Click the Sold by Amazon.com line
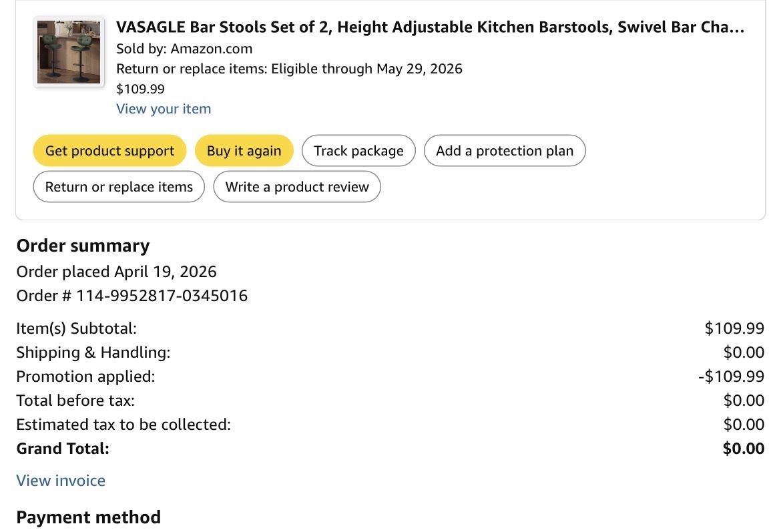781x532 pixels. tap(184, 49)
